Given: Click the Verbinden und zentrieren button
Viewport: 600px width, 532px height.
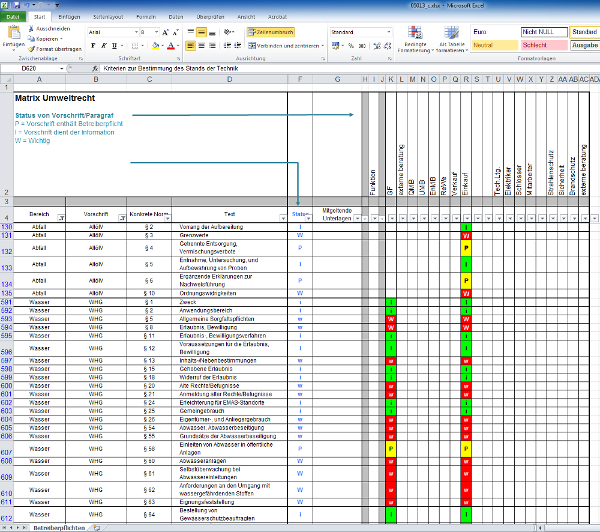Looking at the screenshot, I should pyautogui.click(x=284, y=46).
